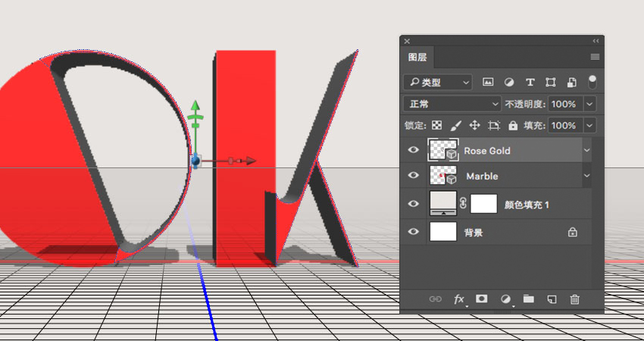Screen dimensions: 644x341
Task: Toggle visibility of the Marble layer
Action: 414,177
